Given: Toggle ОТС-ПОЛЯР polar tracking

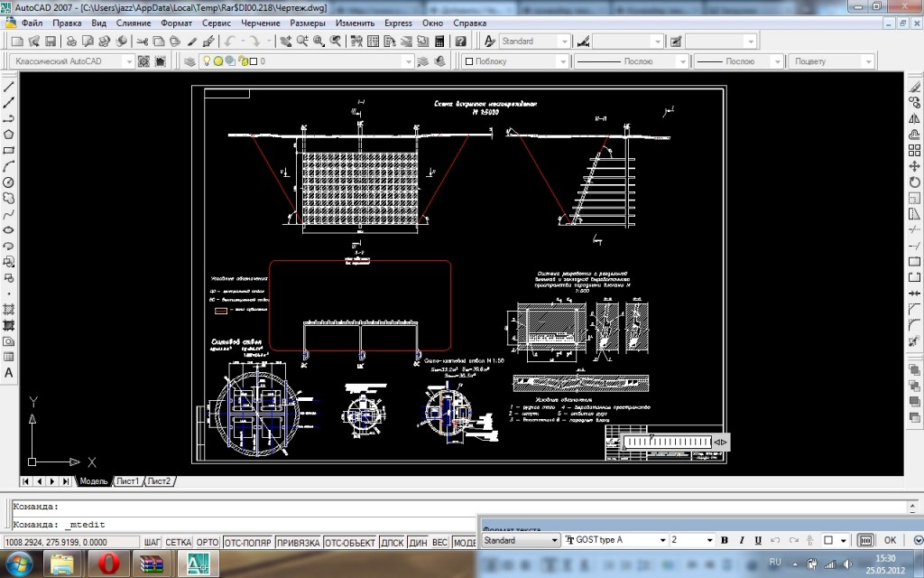Looking at the screenshot, I should coord(247,542).
